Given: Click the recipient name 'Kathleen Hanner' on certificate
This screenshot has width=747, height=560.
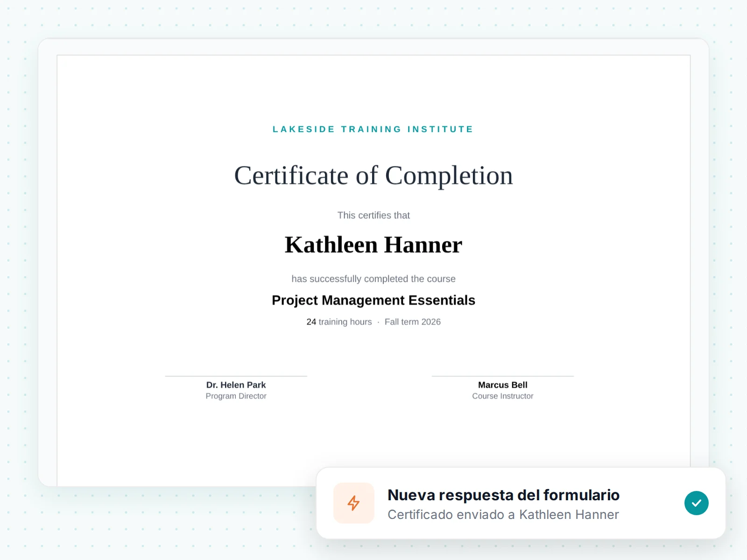Looking at the screenshot, I should pyautogui.click(x=373, y=245).
